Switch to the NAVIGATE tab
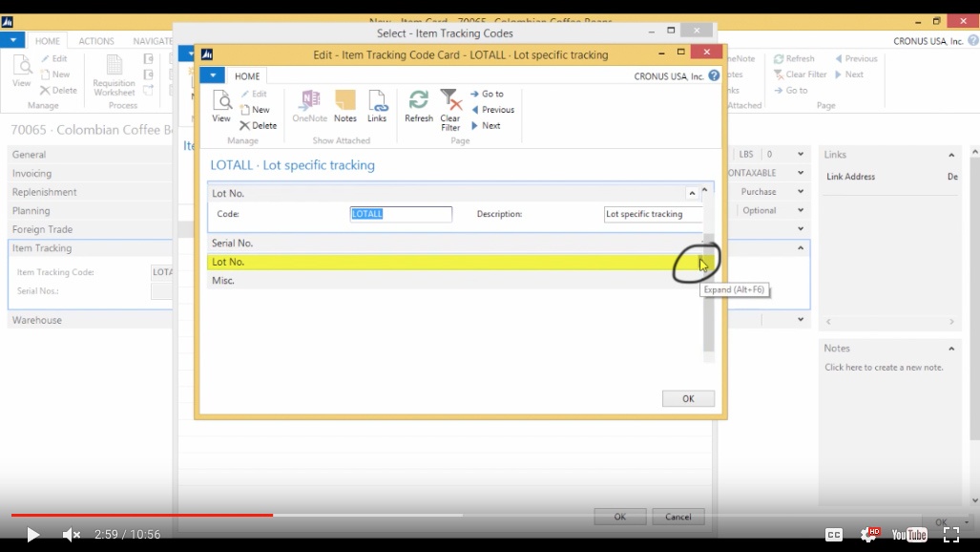The width and height of the screenshot is (980, 552). (153, 41)
